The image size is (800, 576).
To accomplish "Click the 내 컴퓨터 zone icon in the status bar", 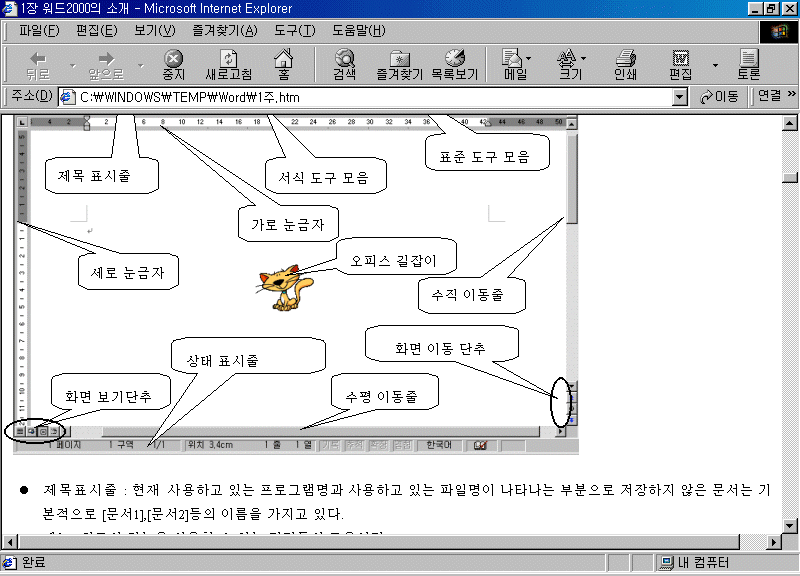I will click(666, 563).
